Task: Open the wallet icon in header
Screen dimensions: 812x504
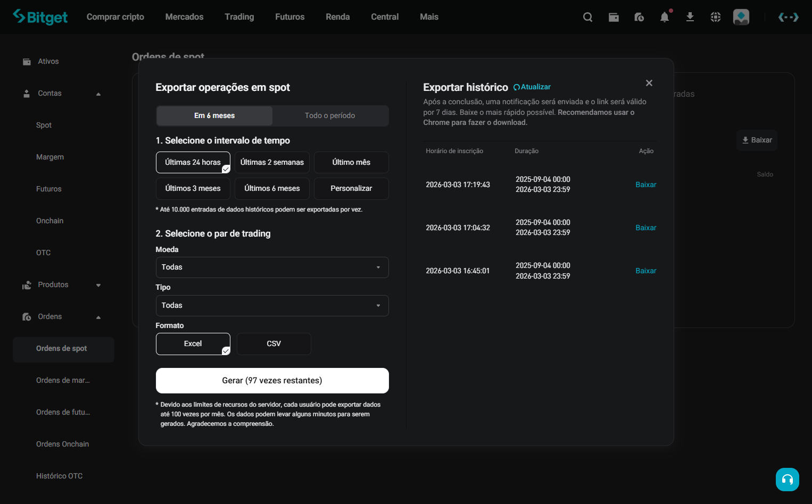Action: point(614,17)
